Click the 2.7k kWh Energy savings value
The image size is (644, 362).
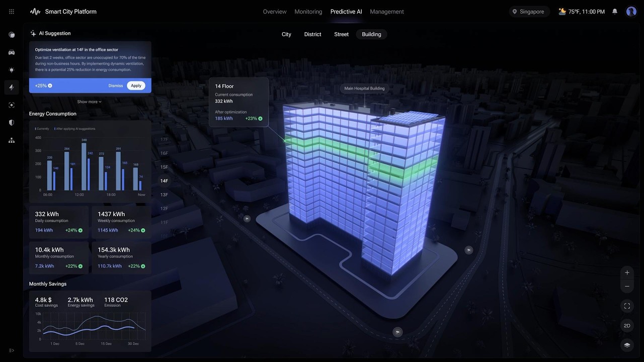point(80,300)
